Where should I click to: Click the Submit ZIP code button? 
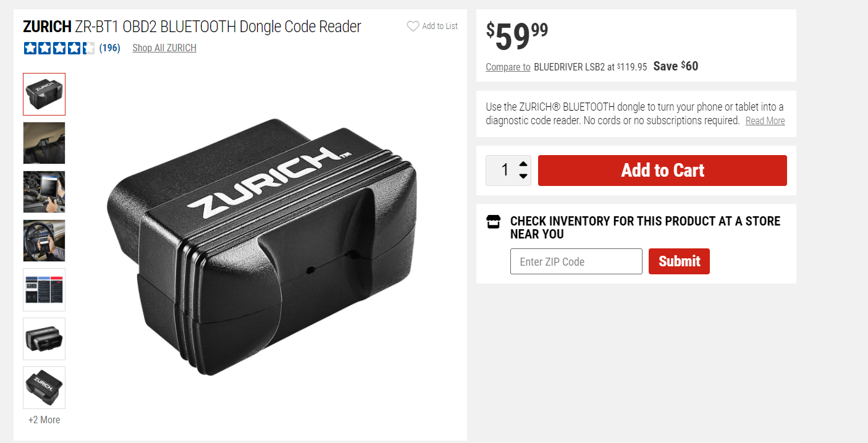(679, 261)
